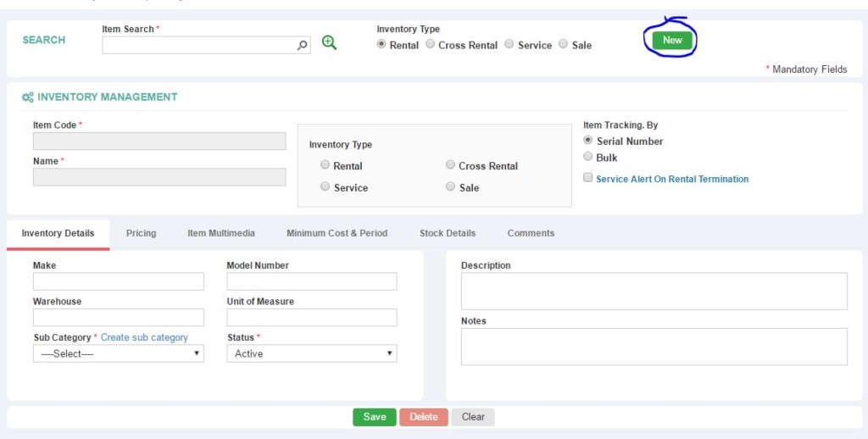Choose Bulk item tracking option
This screenshot has width=868, height=439.
click(x=588, y=157)
